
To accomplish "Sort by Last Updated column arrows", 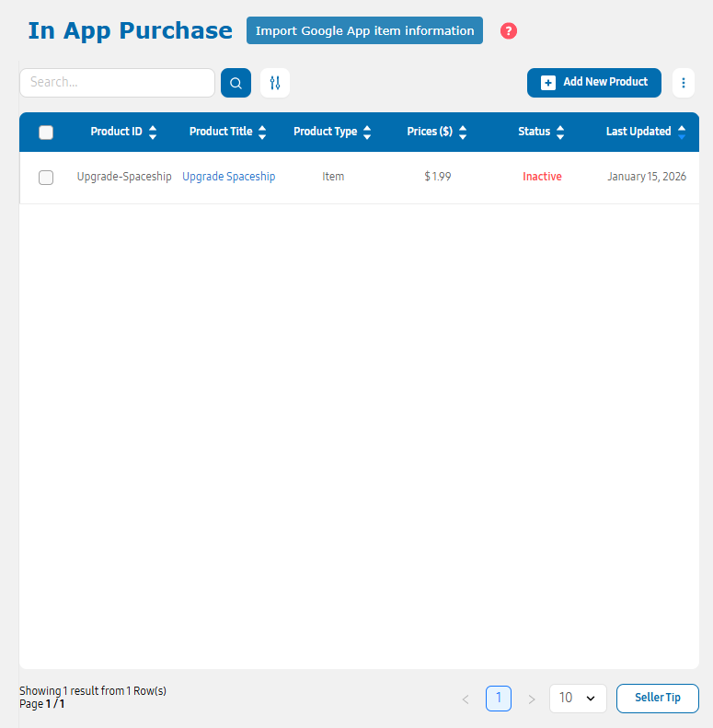I will [x=682, y=133].
